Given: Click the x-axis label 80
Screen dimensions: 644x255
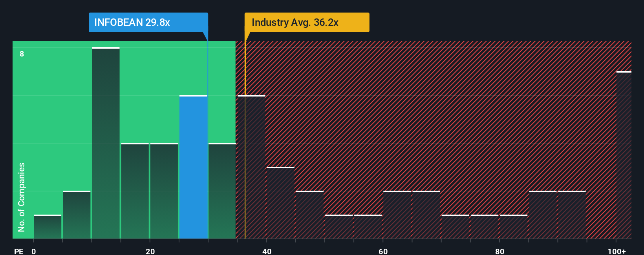Looking at the screenshot, I should click(499, 251).
